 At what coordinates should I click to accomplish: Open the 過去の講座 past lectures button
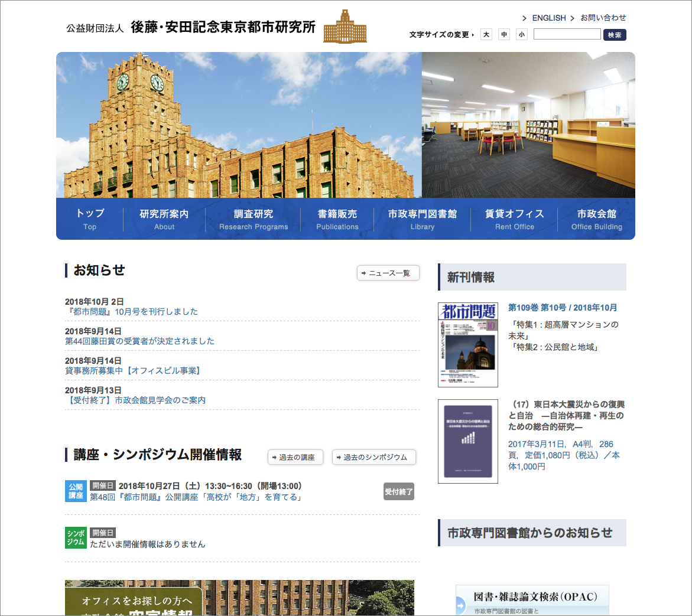click(295, 457)
